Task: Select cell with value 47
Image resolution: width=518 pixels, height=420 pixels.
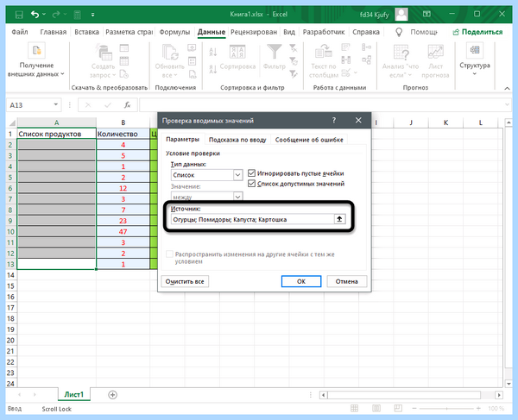Action: tap(123, 232)
